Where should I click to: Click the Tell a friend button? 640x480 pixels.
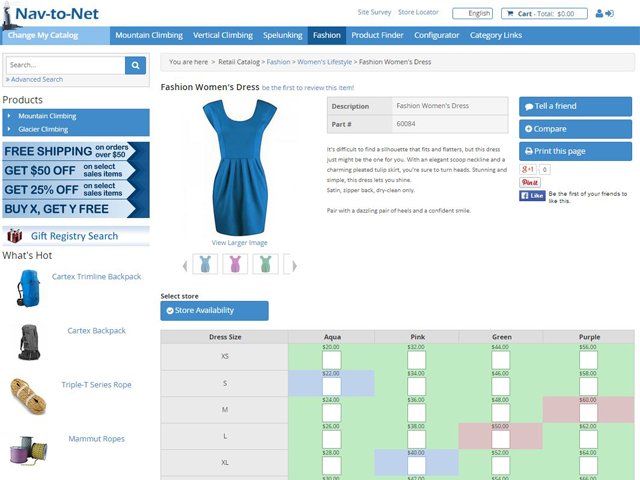575,106
